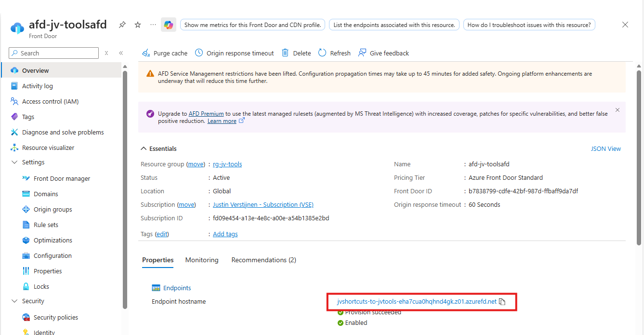This screenshot has height=335, width=644.
Task: Refresh the Front Door overview
Action: pyautogui.click(x=335, y=53)
